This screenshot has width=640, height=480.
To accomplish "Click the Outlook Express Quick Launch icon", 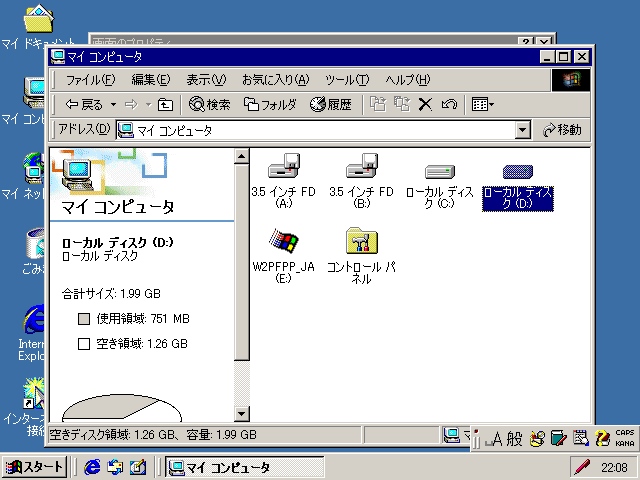I will 115,467.
